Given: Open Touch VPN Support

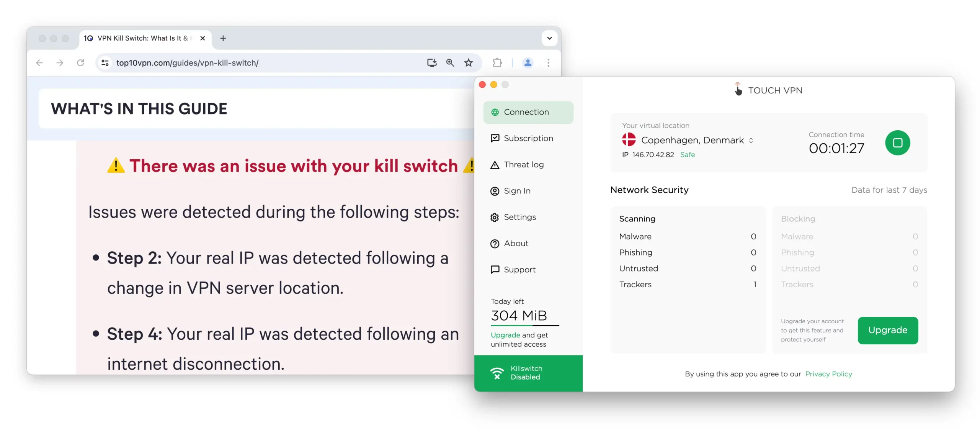Looking at the screenshot, I should 519,270.
